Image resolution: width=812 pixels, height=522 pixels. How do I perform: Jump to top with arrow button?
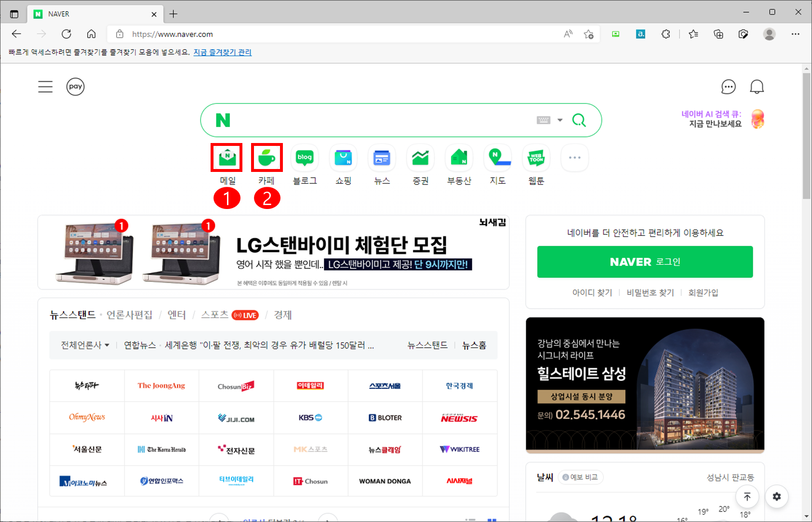(747, 496)
